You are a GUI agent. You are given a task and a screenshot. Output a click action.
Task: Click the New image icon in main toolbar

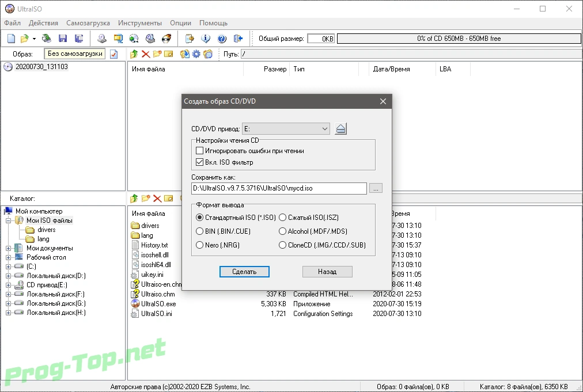pos(11,38)
